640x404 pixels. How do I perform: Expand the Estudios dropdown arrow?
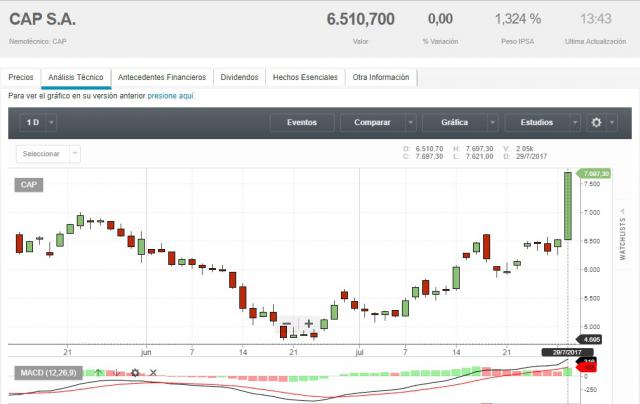pos(575,122)
